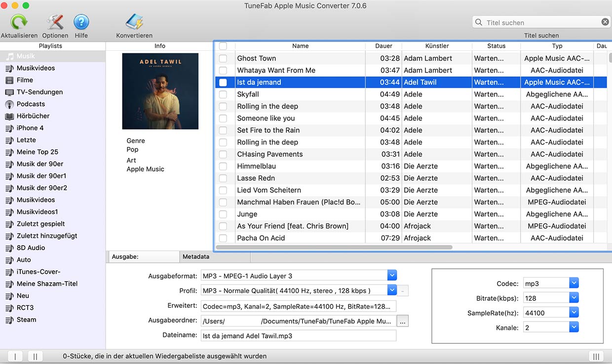Sort by Künstler column header

tap(437, 46)
